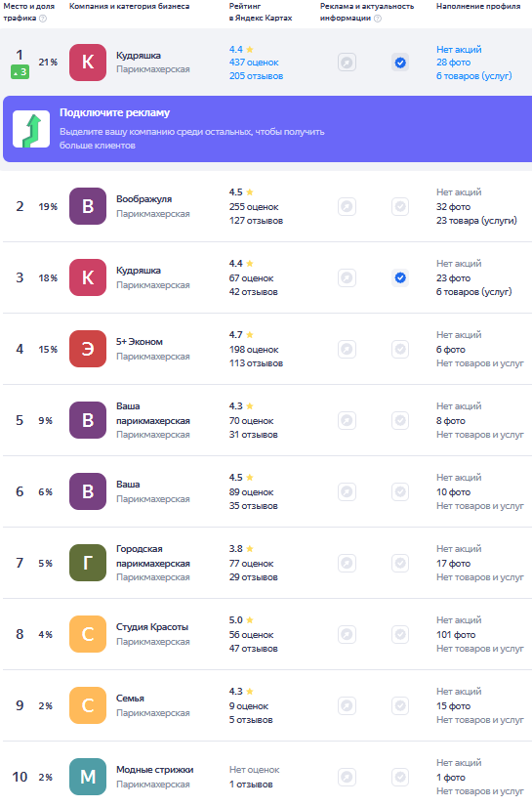Click 101 фото in the Студия Красоты row
This screenshot has width=532, height=806.
[x=456, y=635]
